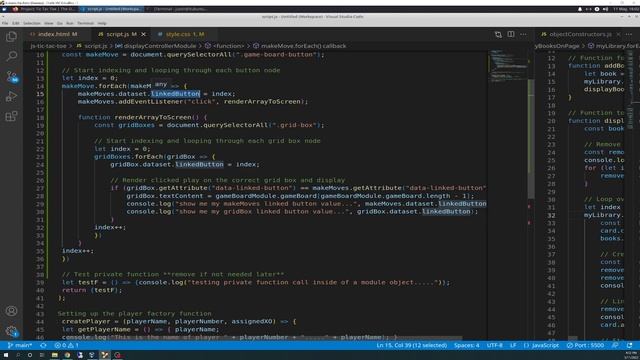This screenshot has height=360, width=640.
Task: Open the File menu
Action: [5, 23]
